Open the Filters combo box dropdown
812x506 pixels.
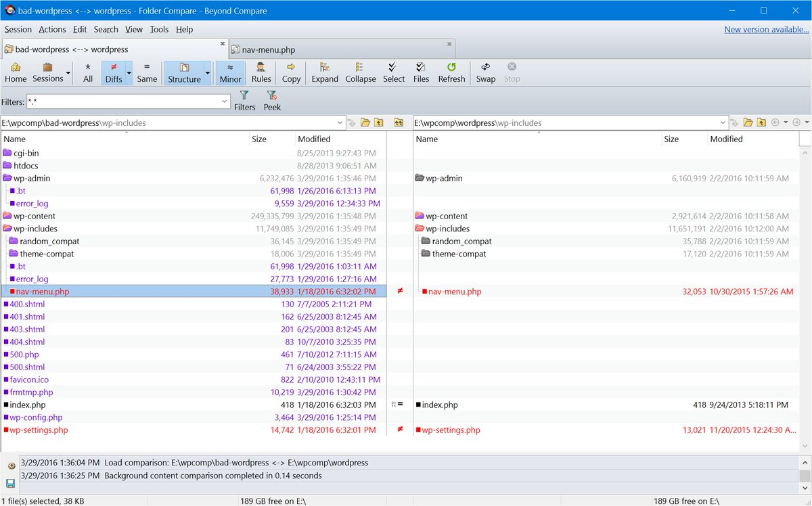(225, 102)
